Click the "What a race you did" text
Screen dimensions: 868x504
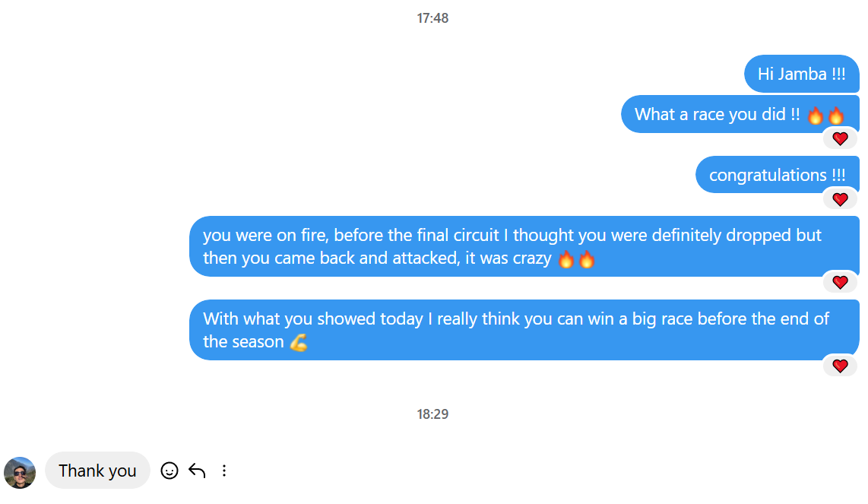[x=717, y=115]
